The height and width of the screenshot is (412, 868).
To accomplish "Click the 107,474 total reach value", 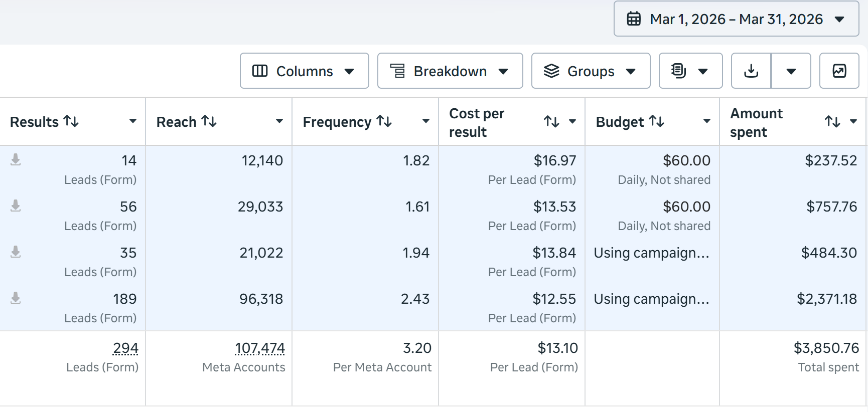I will click(260, 348).
